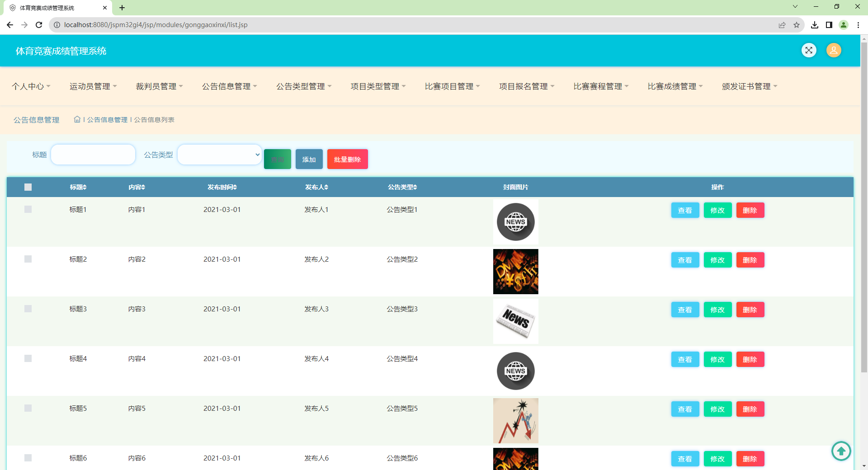This screenshot has width=868, height=470.
Task: Open the share page icon in address bar
Action: tap(782, 25)
